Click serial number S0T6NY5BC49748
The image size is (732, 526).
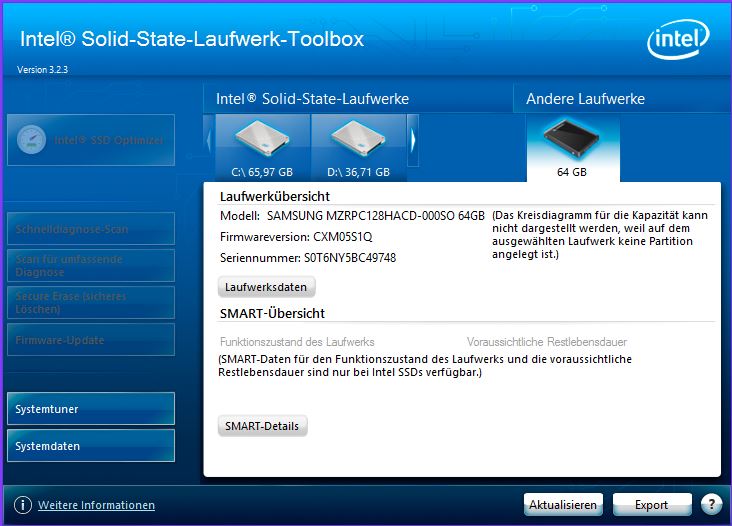350,258
